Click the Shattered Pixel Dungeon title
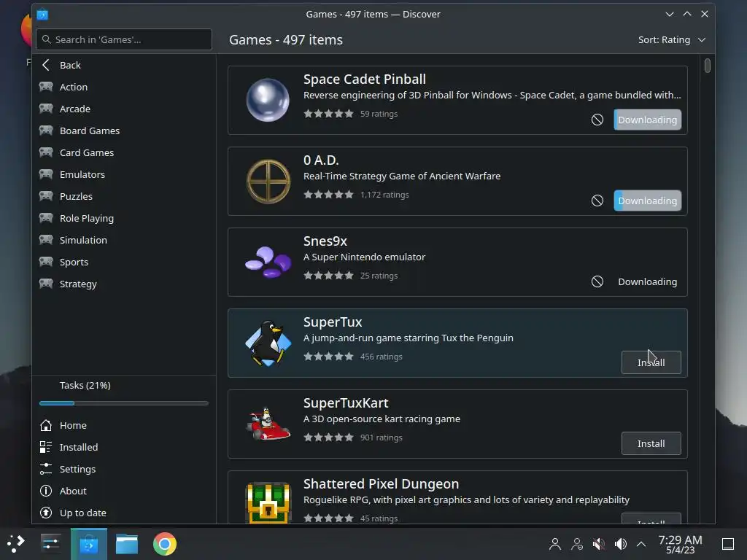This screenshot has width=747, height=560. click(381, 484)
